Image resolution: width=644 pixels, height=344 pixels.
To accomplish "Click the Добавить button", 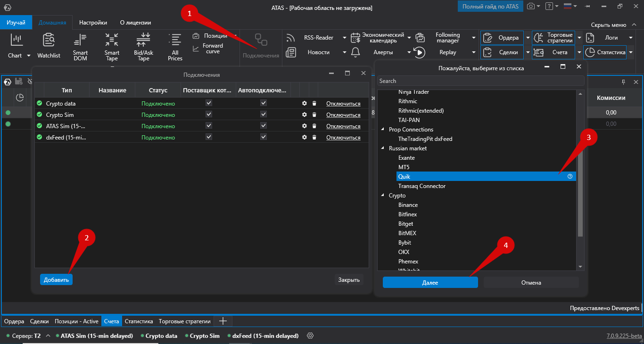I will click(56, 280).
